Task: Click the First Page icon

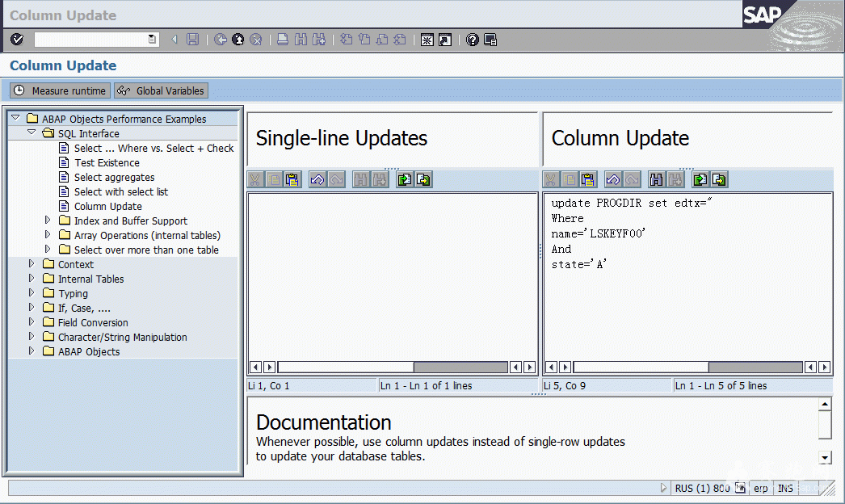Action: (346, 40)
